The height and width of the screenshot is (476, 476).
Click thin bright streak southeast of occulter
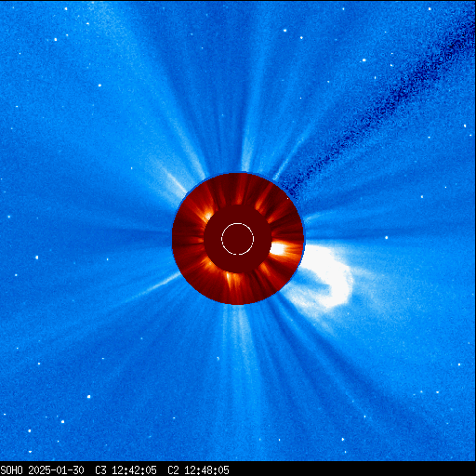[160, 284]
